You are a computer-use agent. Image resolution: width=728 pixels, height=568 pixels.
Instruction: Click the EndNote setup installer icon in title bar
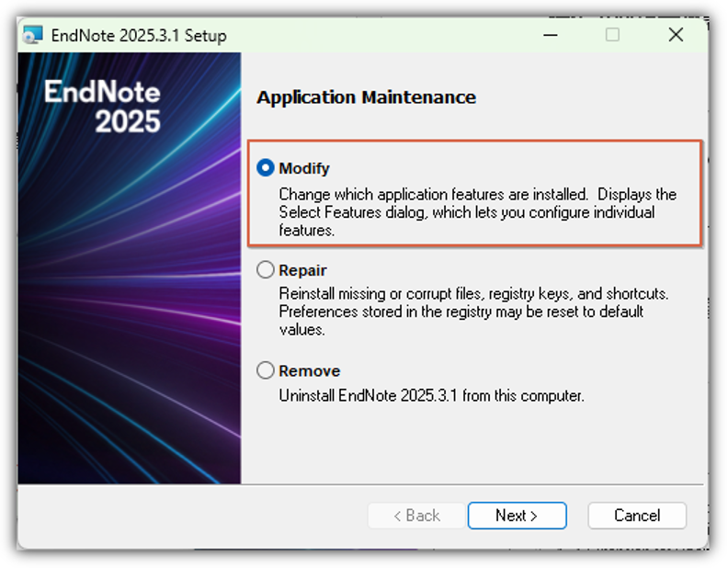32,35
